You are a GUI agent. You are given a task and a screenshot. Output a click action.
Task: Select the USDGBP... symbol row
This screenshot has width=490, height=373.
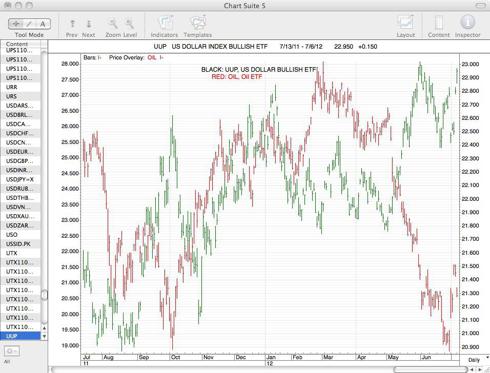(20, 161)
